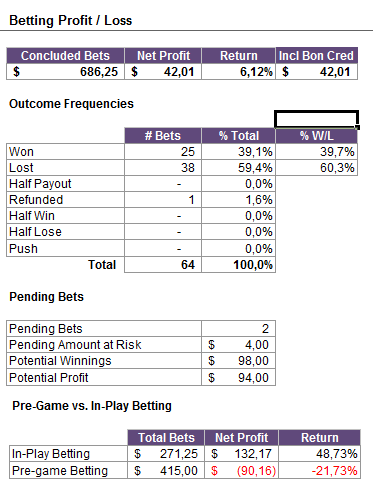Click the Total bets cell showing 64
Viewport: 373px width, 502px height.
[x=163, y=265]
